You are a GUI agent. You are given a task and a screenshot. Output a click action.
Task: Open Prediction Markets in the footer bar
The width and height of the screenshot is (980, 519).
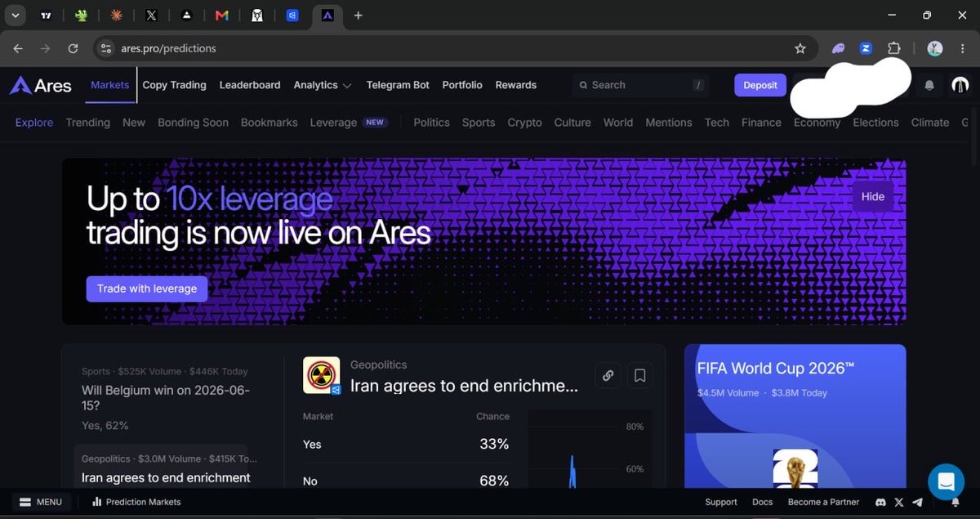pyautogui.click(x=136, y=502)
